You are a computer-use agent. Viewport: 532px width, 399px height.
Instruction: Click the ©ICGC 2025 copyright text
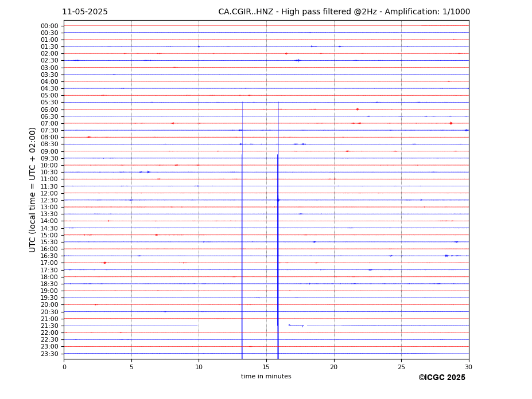[442, 378]
